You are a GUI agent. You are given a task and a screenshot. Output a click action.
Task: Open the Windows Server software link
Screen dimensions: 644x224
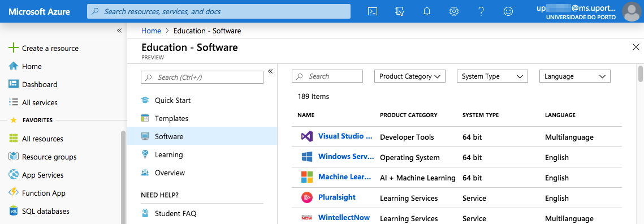(x=346, y=157)
